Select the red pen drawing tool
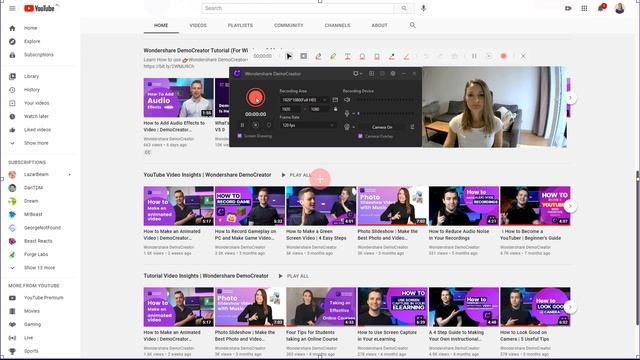The image size is (640, 360). pos(318,56)
